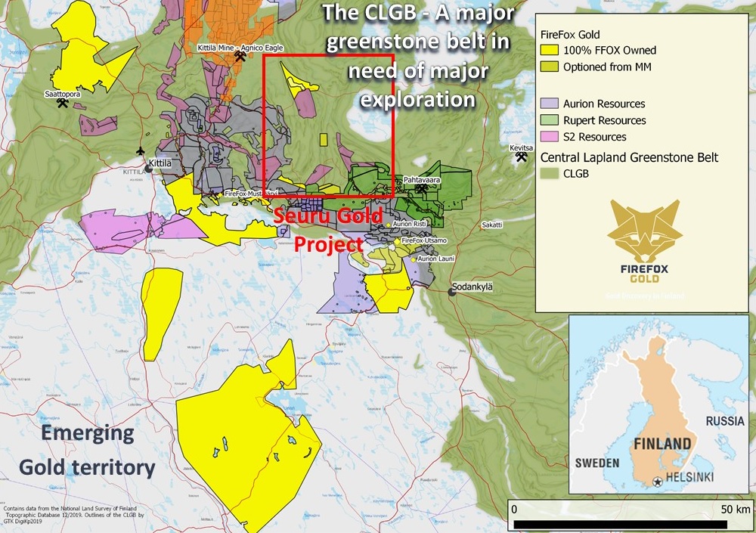Viewport: 756px width, 533px height.
Task: Select the 'Emerging Gold territory' caption
Action: coord(87,450)
